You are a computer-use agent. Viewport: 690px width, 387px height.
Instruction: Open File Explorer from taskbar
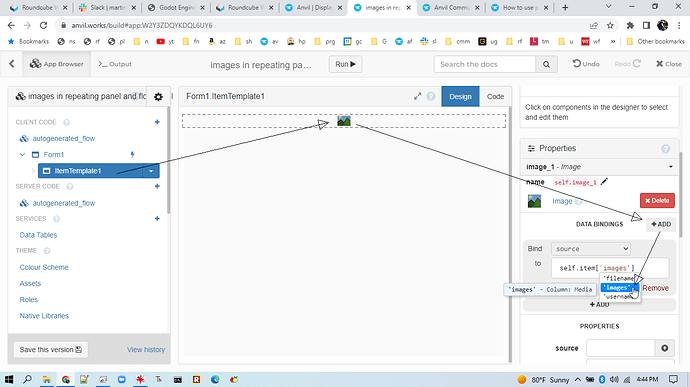(47, 379)
